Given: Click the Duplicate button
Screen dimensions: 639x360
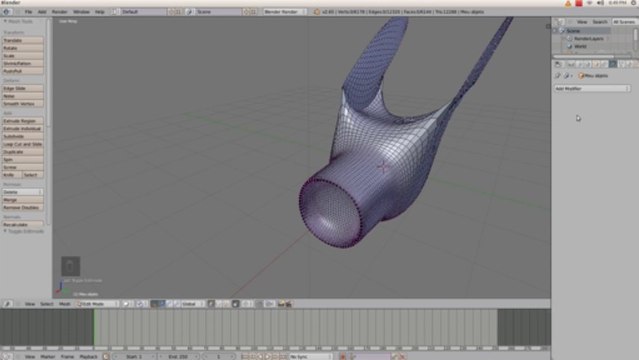Looking at the screenshot, I should 23,152.
